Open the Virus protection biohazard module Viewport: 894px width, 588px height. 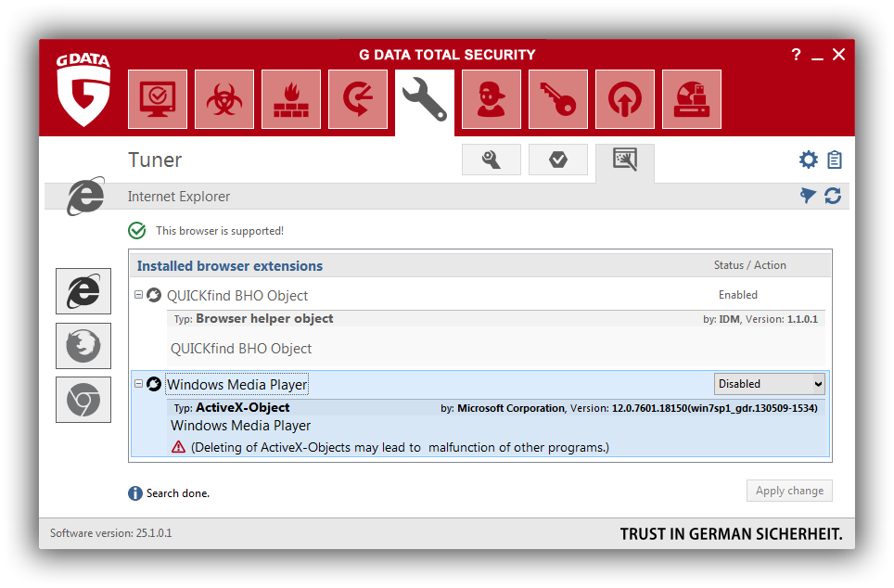224,99
